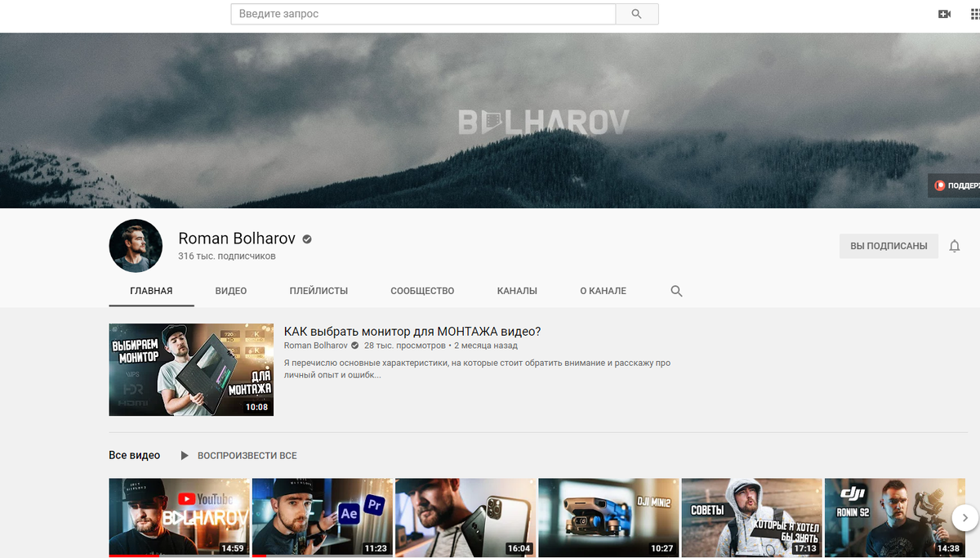Click Roman Bolharov link under featured video
This screenshot has height=558, width=980.
pyautogui.click(x=314, y=346)
